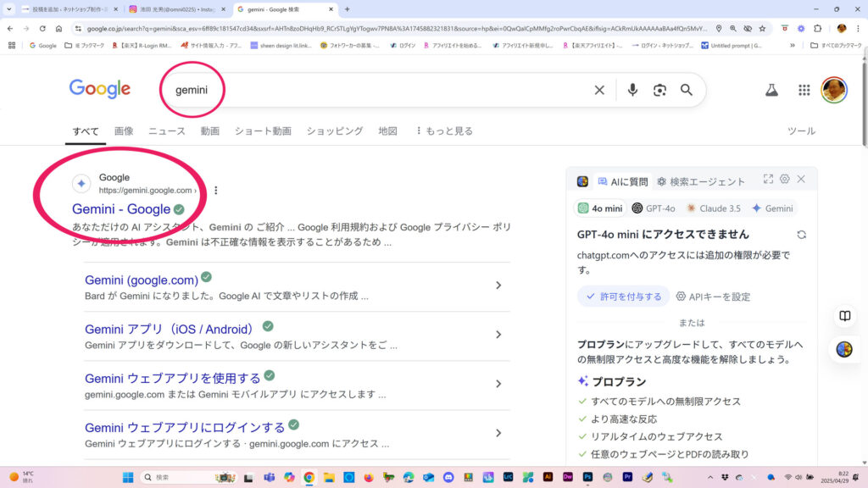The height and width of the screenshot is (488, 868).
Task: Open the home page button
Action: click(x=58, y=28)
